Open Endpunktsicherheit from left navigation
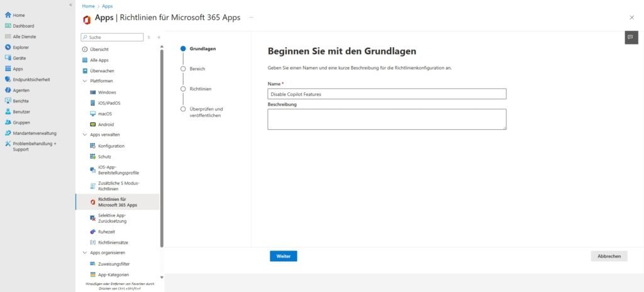The image size is (644, 292). pyautogui.click(x=31, y=80)
